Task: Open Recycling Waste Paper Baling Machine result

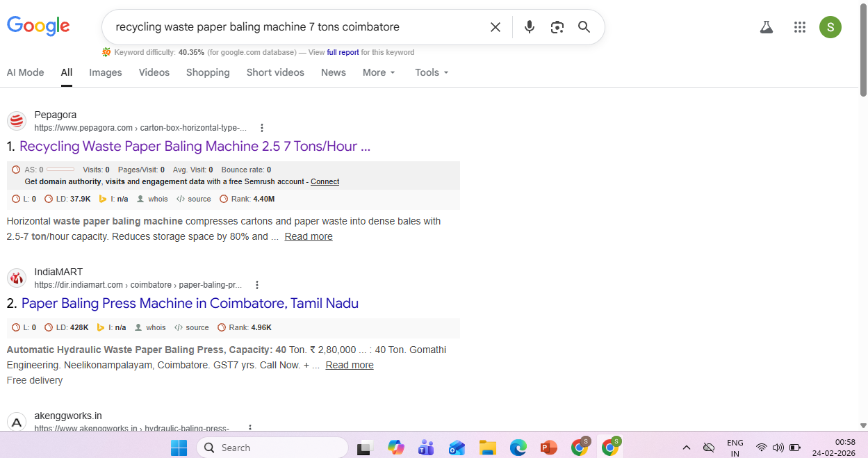Action: click(x=195, y=146)
